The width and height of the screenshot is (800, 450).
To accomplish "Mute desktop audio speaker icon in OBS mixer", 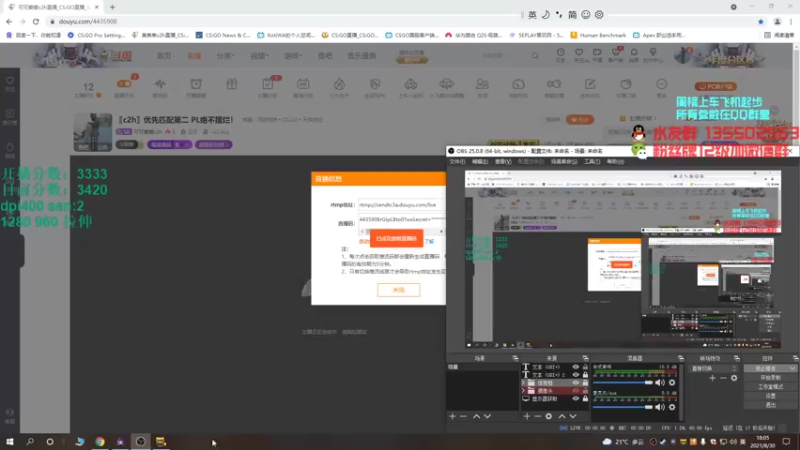I will pos(660,382).
